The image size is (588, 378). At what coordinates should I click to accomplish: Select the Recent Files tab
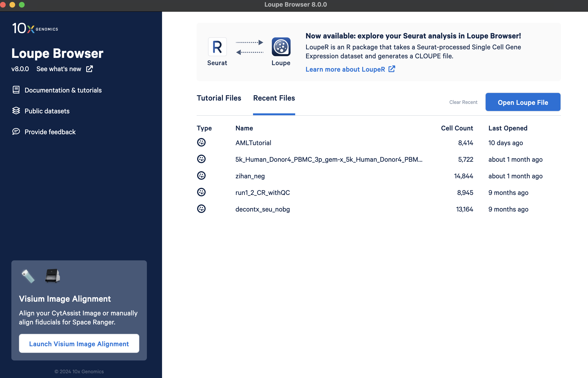pos(274,98)
